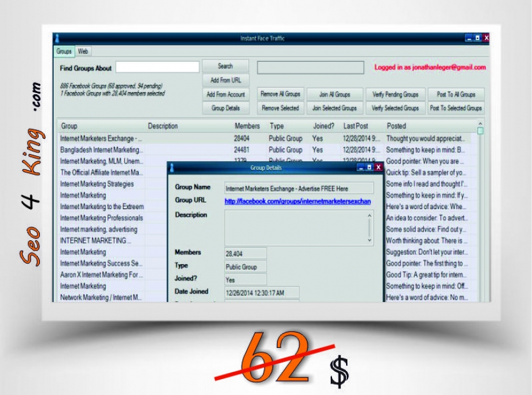The height and width of the screenshot is (395, 532).
Task: Select the Internet Marketing Success Se row
Action: point(101,264)
